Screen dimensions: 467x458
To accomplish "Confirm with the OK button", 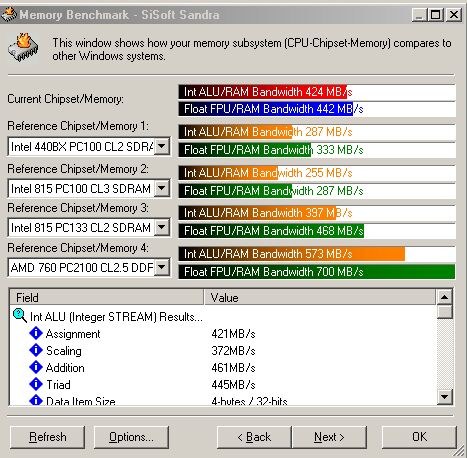I will (419, 437).
